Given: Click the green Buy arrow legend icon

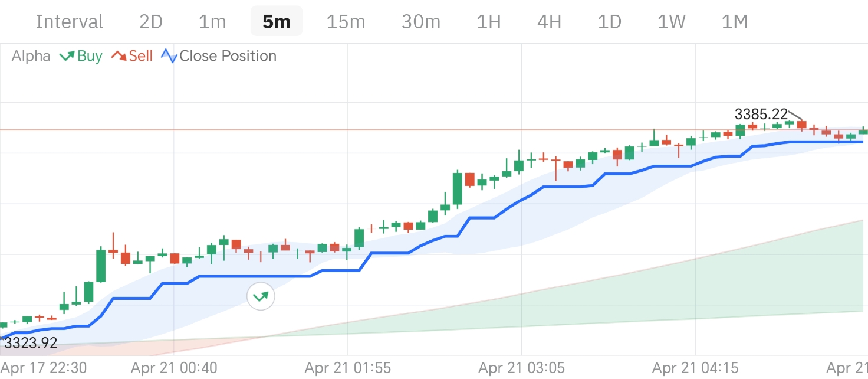Looking at the screenshot, I should coord(67,57).
